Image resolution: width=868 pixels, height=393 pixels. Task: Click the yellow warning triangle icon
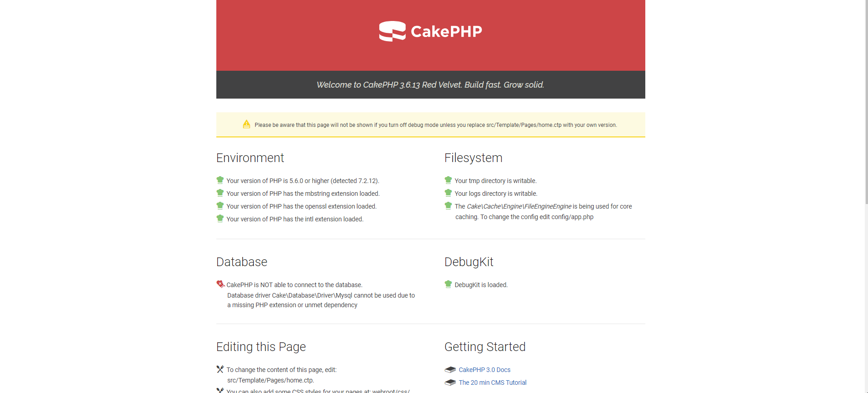246,124
